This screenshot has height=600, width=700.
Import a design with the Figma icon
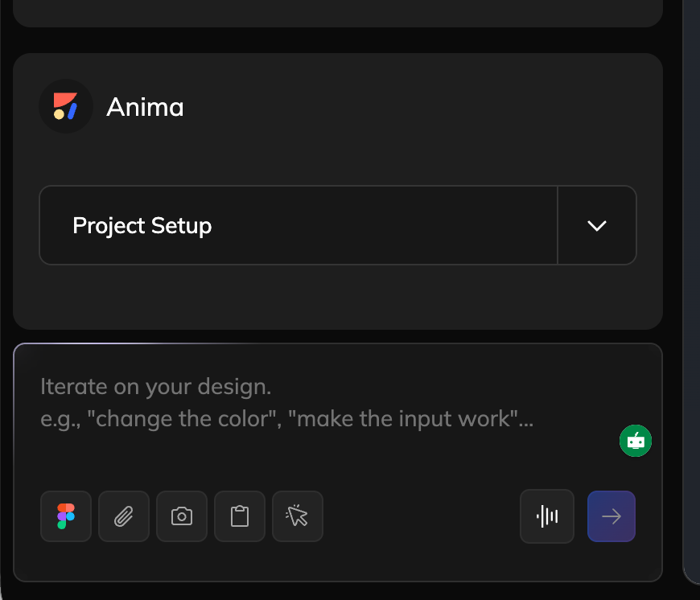point(66,516)
